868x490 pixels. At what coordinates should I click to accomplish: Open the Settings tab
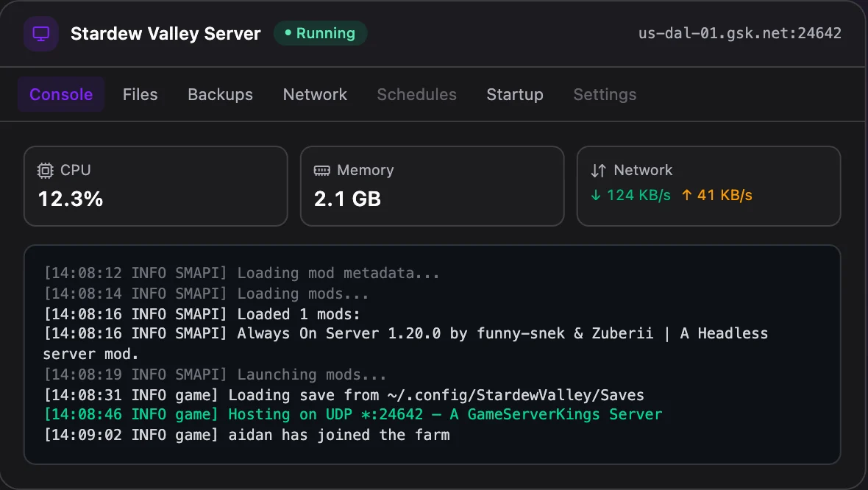click(x=605, y=95)
